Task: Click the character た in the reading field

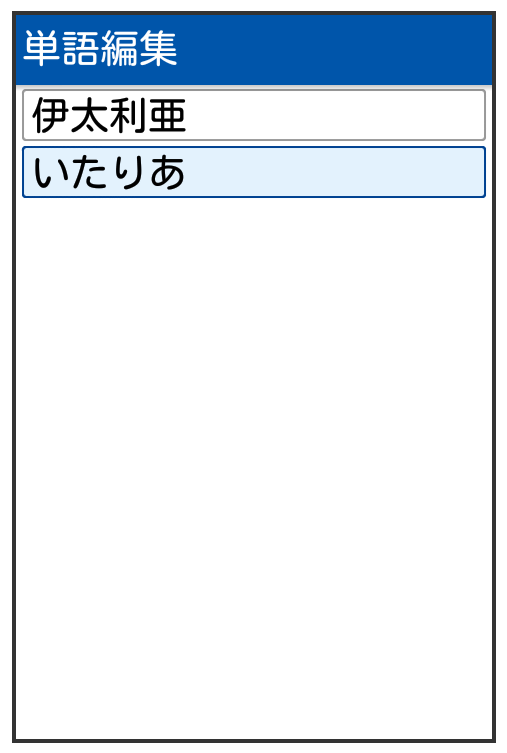Action: click(90, 172)
